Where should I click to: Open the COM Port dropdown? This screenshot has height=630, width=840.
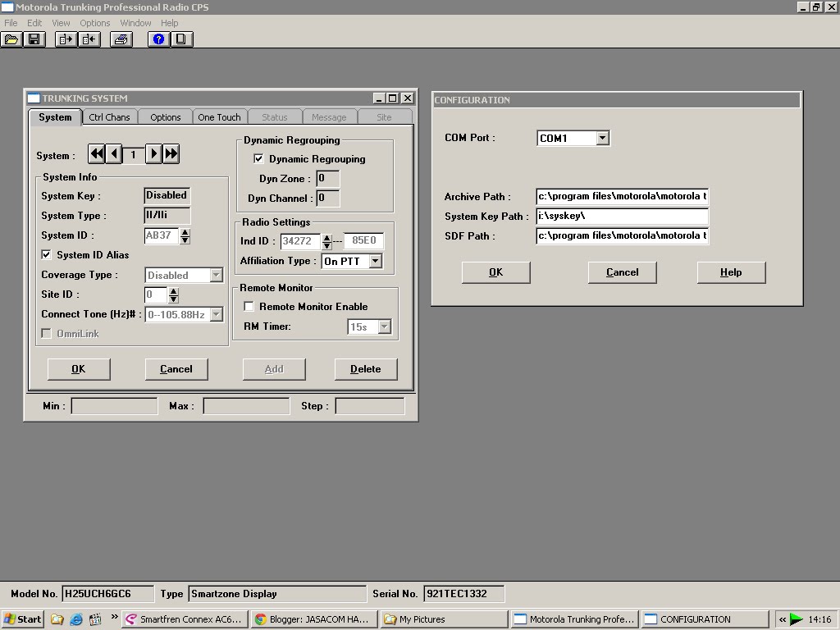click(x=603, y=138)
